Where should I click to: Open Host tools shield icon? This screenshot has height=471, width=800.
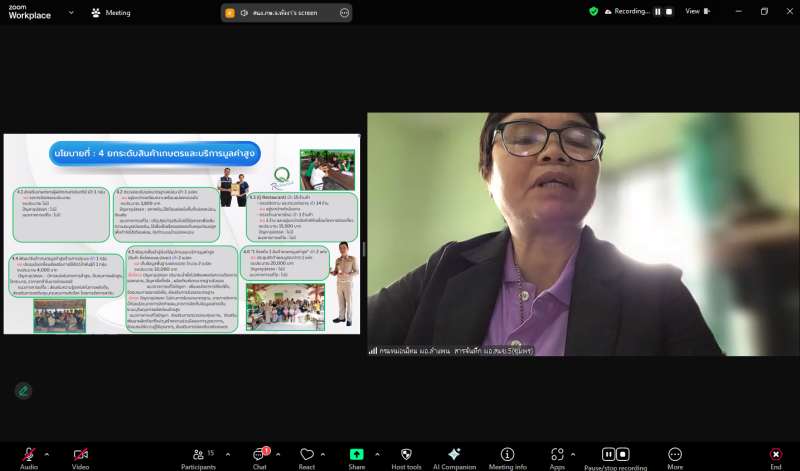click(x=406, y=454)
